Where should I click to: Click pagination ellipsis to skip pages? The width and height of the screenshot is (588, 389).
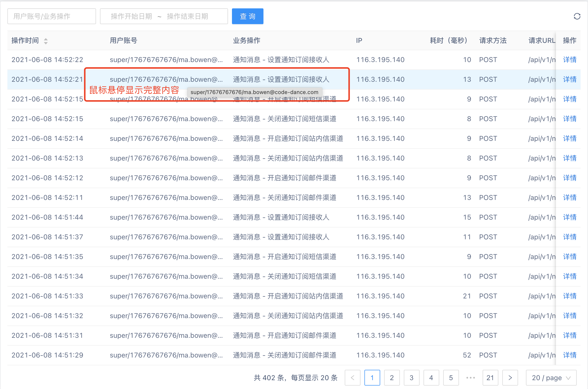(x=470, y=378)
